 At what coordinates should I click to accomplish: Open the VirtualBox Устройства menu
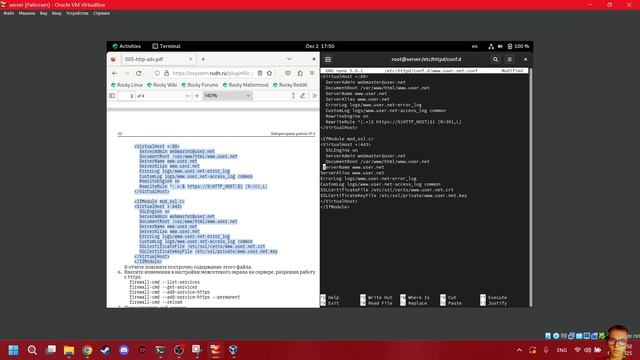77,13
